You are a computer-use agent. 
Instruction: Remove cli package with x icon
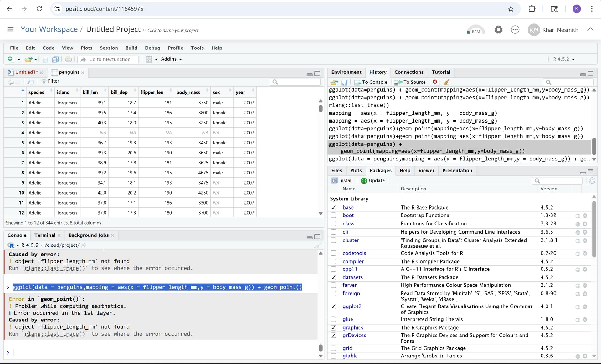(x=585, y=232)
